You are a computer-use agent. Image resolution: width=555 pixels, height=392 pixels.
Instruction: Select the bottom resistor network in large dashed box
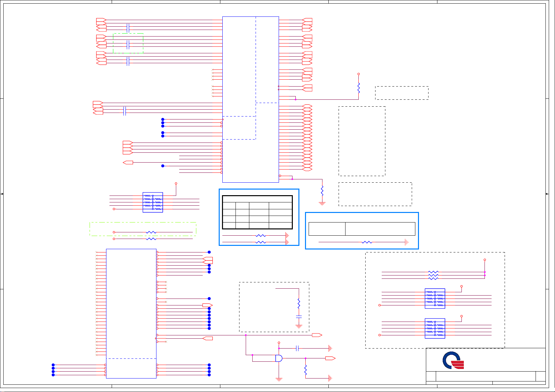[x=435, y=328]
